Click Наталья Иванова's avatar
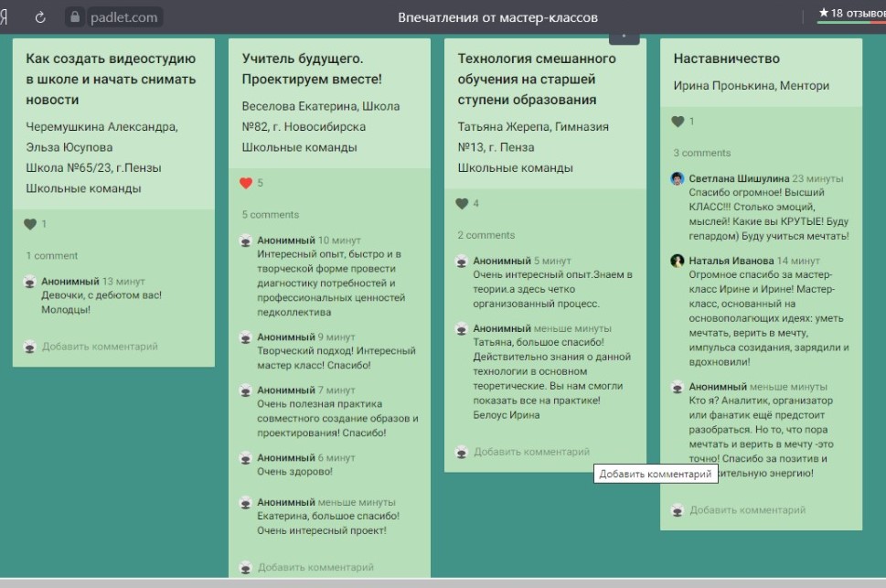This screenshot has height=588, width=886. point(678,261)
